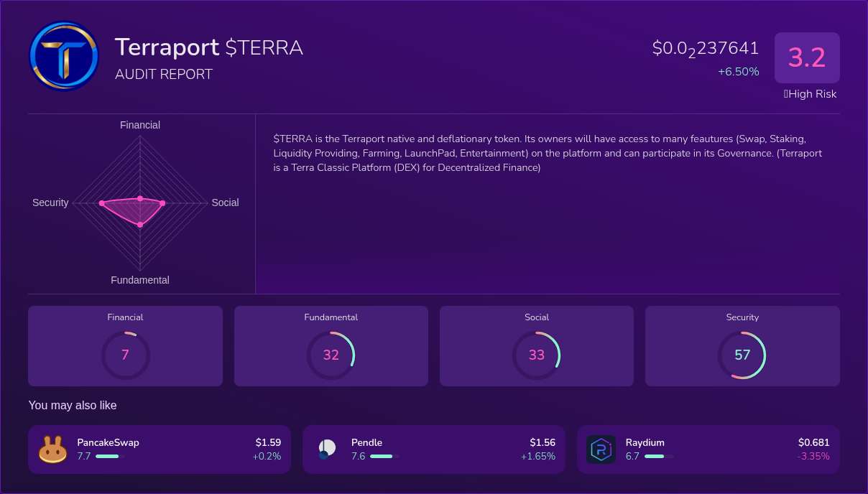This screenshot has width=868, height=494.
Task: Open the Raydium token icon
Action: 601,449
